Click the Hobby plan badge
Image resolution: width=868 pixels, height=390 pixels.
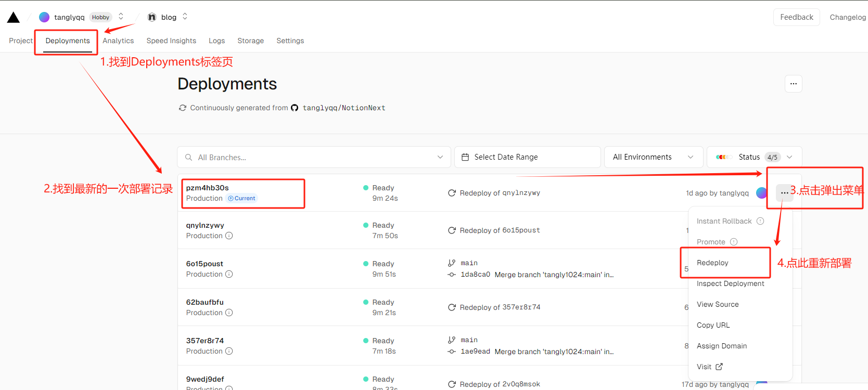(100, 17)
